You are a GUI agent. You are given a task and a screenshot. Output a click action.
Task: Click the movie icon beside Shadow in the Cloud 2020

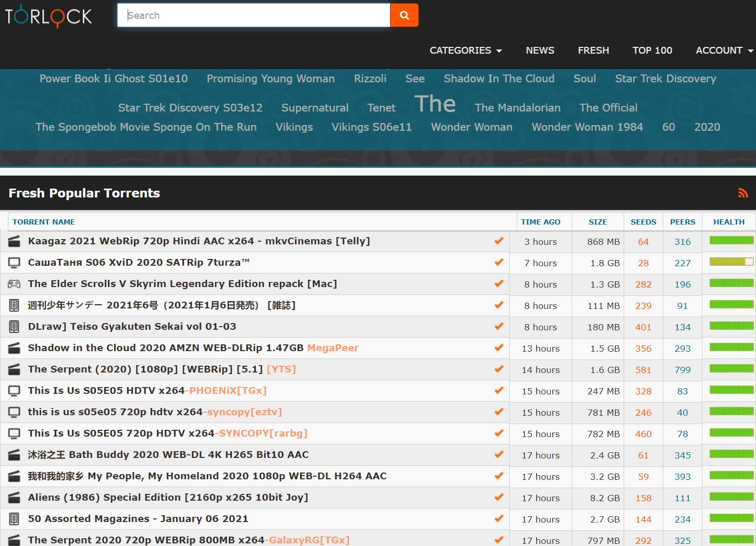point(14,348)
